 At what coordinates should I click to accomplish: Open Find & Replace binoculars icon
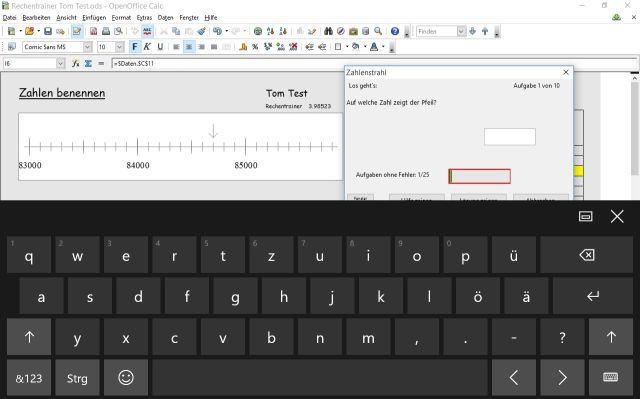click(328, 31)
